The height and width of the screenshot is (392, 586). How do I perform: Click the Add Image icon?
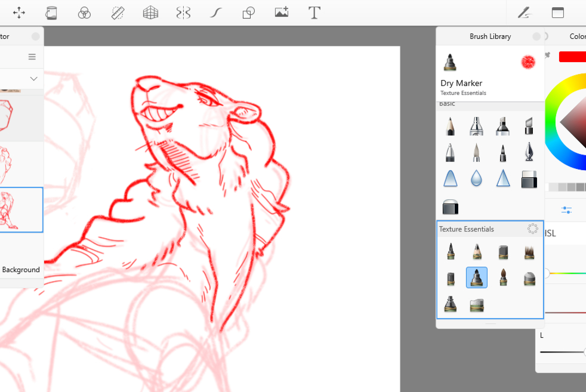[x=282, y=13]
